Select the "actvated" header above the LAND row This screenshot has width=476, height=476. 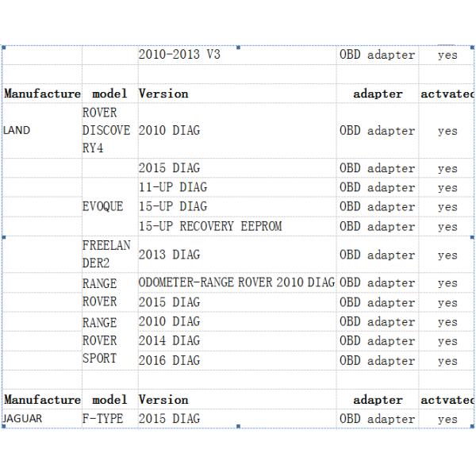(447, 94)
